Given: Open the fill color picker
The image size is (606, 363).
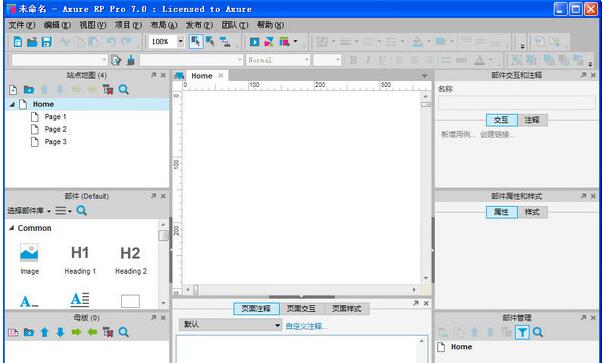Looking at the screenshot, I should pyautogui.click(x=417, y=41).
